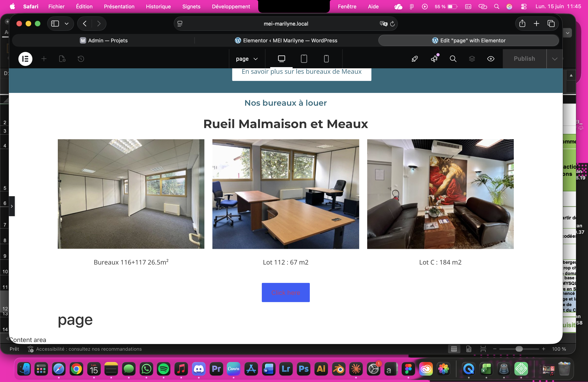The width and height of the screenshot is (588, 382).
Task: Select the Nos bureaux à louer heading
Action: tap(286, 103)
